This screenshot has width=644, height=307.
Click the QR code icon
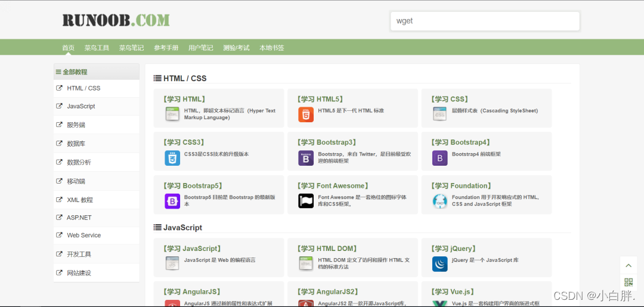click(x=628, y=283)
